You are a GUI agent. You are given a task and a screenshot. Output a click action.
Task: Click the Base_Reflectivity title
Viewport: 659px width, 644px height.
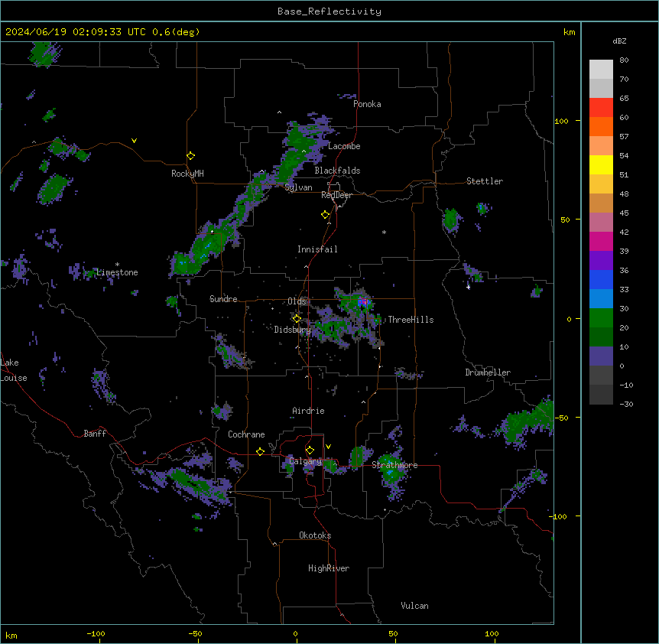(x=329, y=11)
